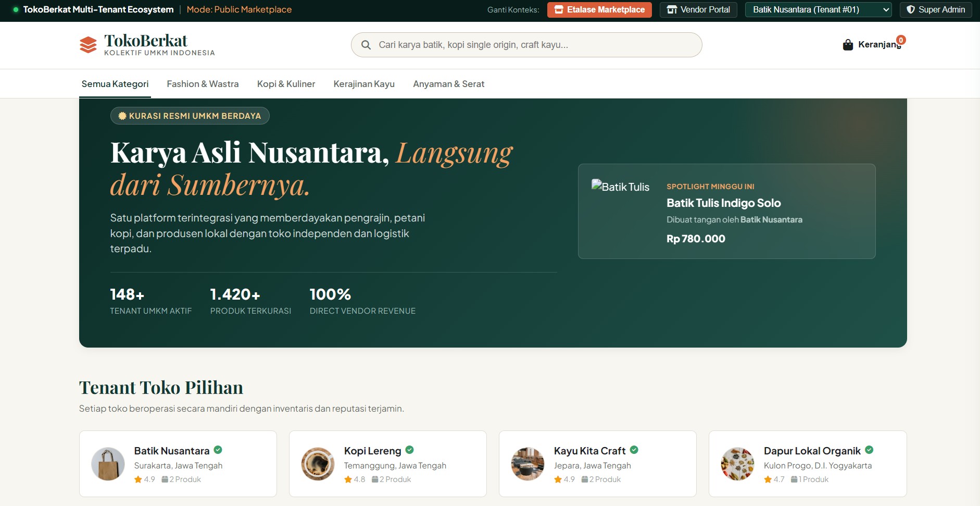Viewport: 980px width, 506px height.
Task: Open the Batik Tulis Indigo Solo spotlight title
Action: tap(723, 203)
